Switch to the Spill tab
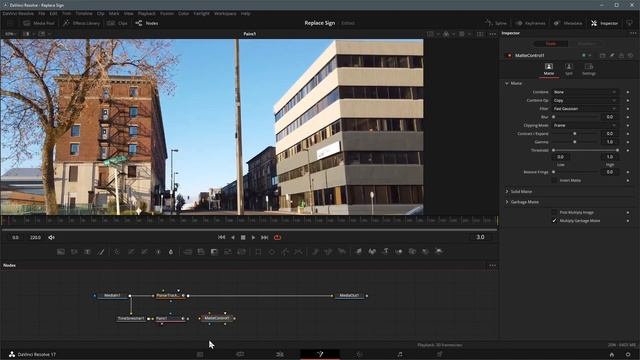The width and height of the screenshot is (640, 360). pyautogui.click(x=569, y=69)
